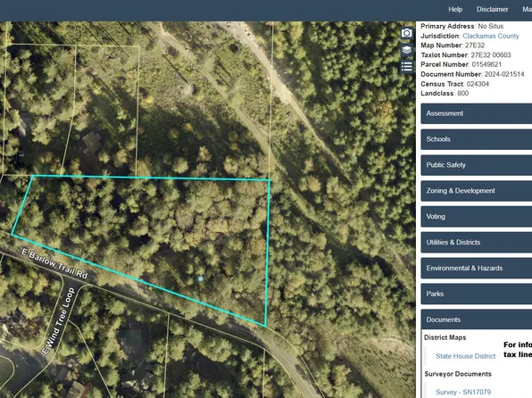Open the legend list icon
Image resolution: width=532 pixels, height=398 pixels.
(x=406, y=67)
